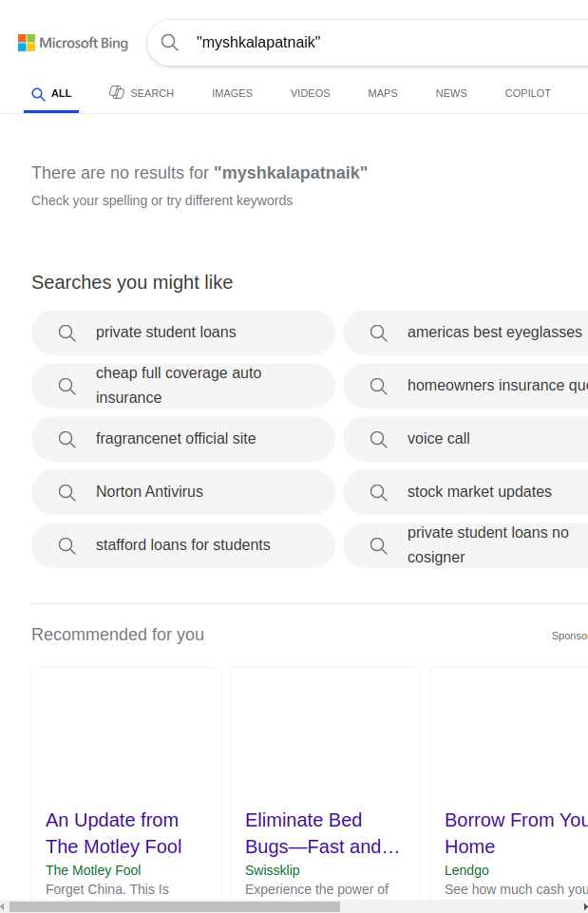Search the voice call suggestion
588x913 pixels.
pyautogui.click(x=465, y=439)
